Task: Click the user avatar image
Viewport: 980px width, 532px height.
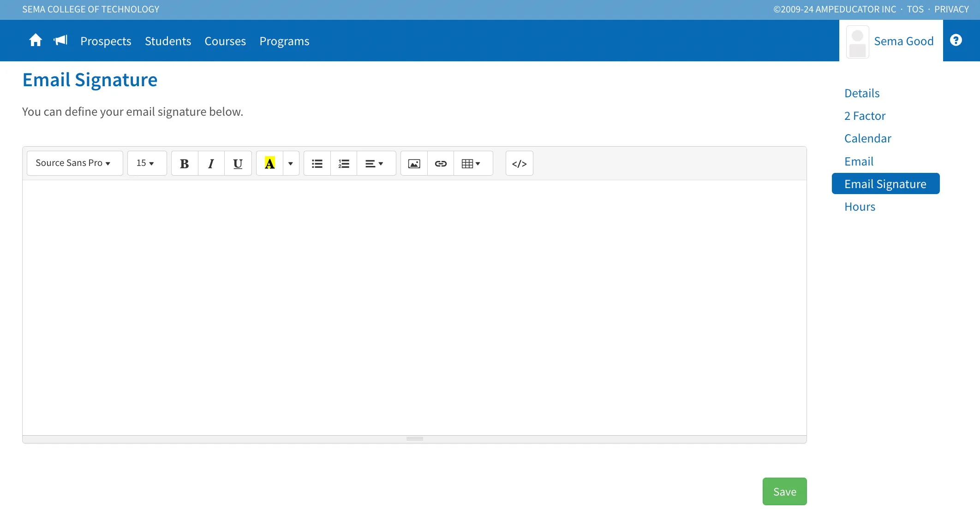Action: click(x=858, y=42)
